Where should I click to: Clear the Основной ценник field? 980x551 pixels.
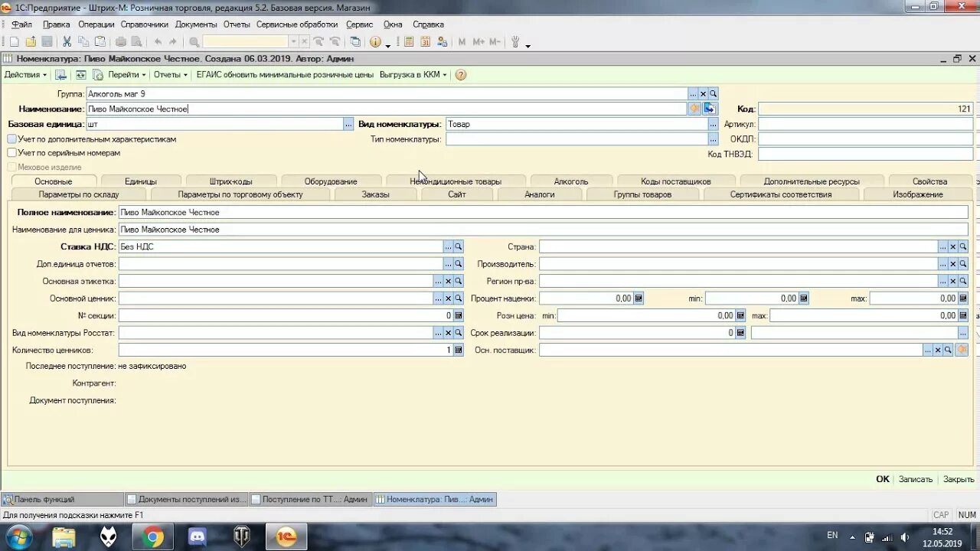[449, 298]
